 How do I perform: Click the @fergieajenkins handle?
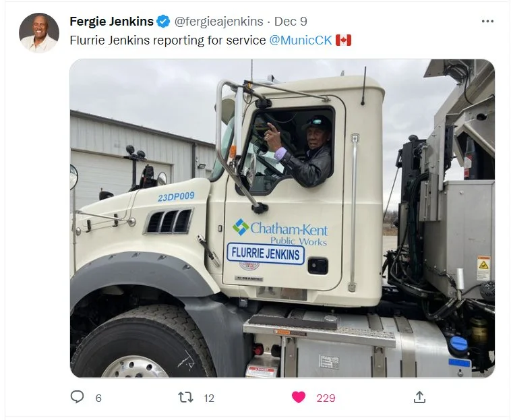tap(218, 22)
